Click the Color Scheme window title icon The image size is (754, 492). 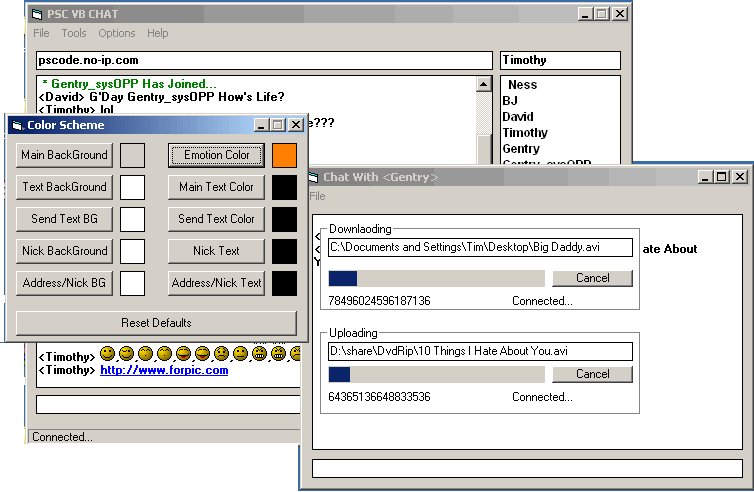pos(16,125)
